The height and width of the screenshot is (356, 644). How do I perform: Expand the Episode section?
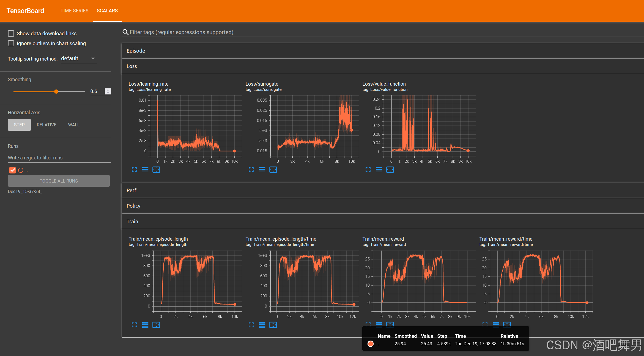(136, 51)
